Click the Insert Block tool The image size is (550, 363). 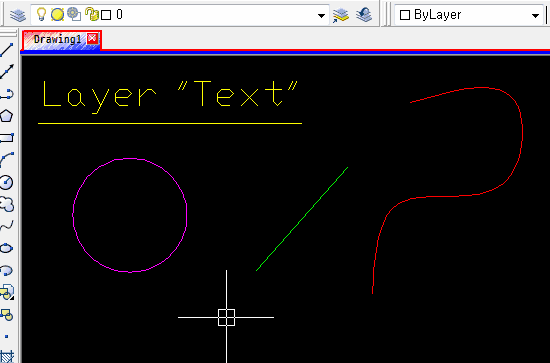pyautogui.click(x=7, y=292)
